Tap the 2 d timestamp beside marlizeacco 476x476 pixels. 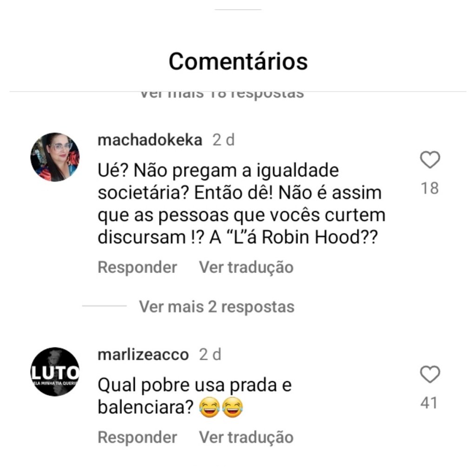click(x=210, y=355)
